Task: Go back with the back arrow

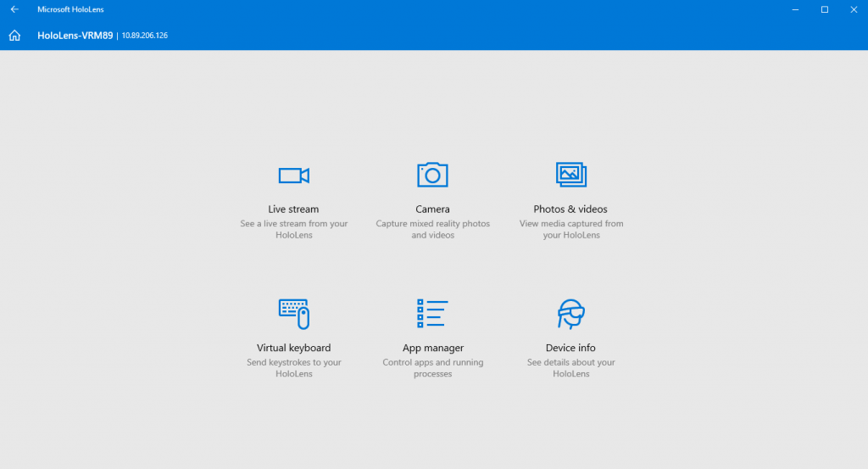Action: coord(14,9)
